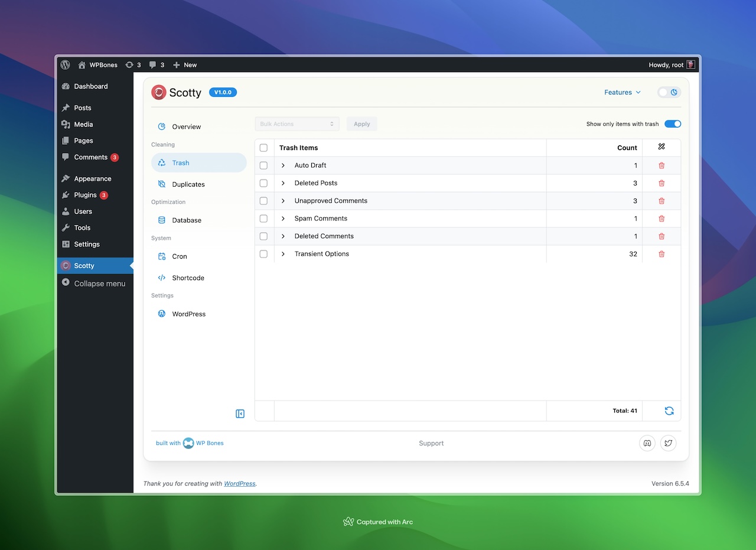Image resolution: width=756 pixels, height=550 pixels.
Task: Click the Tools wrench icon
Action: tap(66, 228)
